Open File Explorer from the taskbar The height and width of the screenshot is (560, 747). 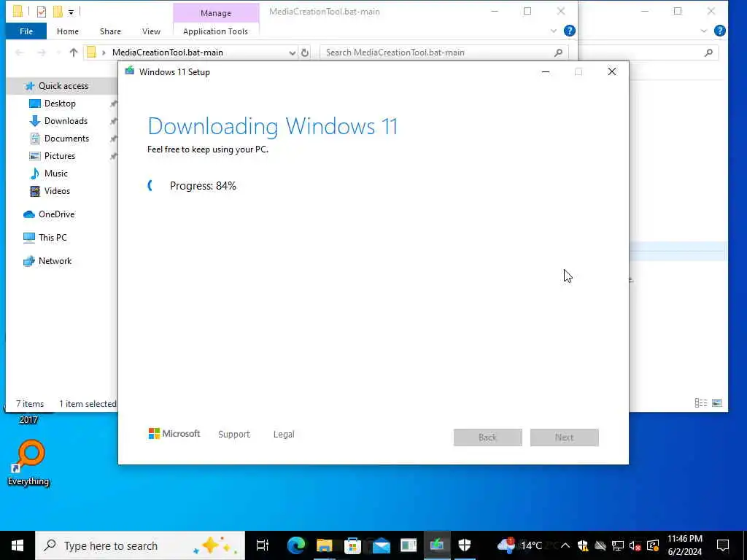click(325, 545)
